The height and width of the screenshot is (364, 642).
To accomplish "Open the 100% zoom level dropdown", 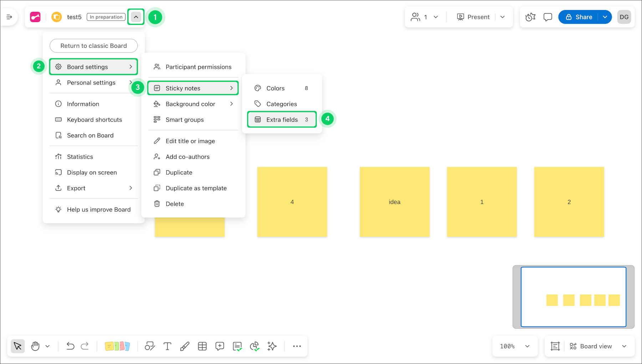I will (x=515, y=346).
